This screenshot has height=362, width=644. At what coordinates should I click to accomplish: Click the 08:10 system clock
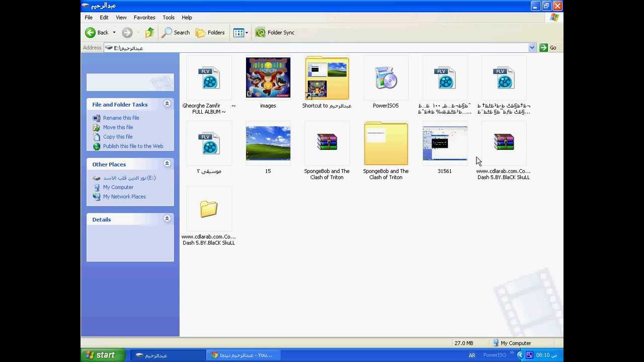click(546, 355)
